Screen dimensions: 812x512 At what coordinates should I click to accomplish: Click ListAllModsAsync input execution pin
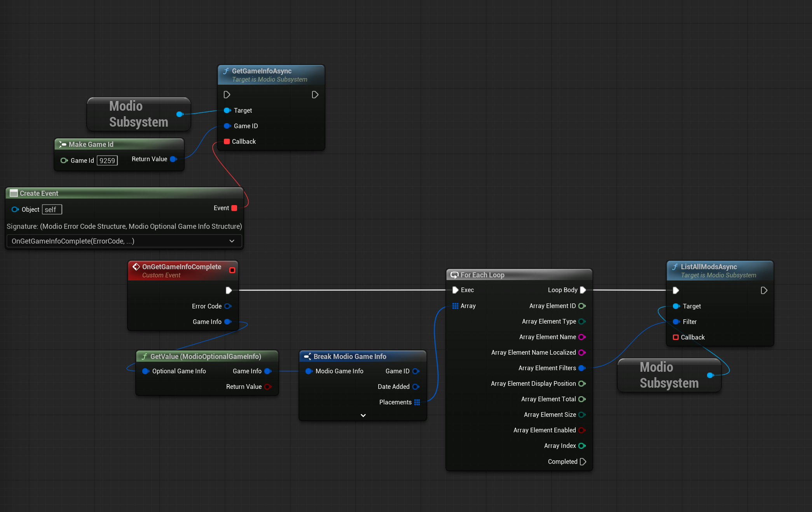(x=676, y=291)
